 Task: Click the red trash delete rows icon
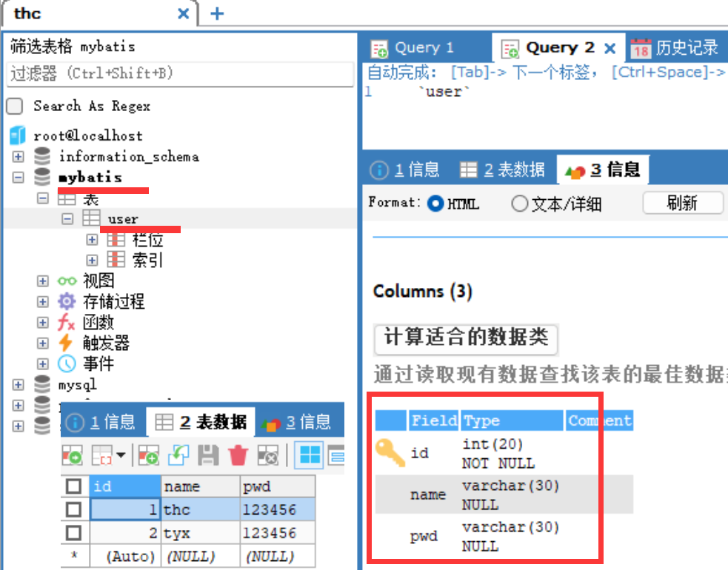coord(238,455)
